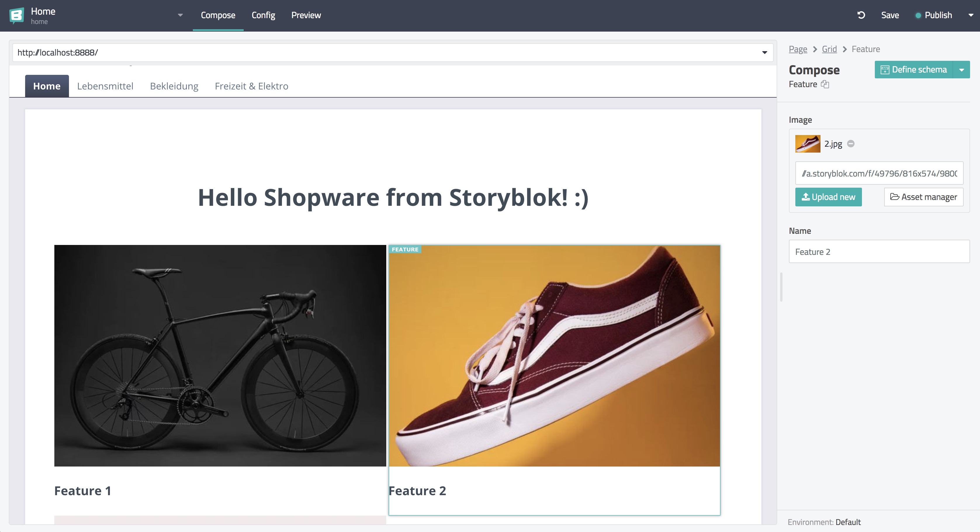This screenshot has height=532, width=980.
Task: Click the Upload new button
Action: click(828, 197)
